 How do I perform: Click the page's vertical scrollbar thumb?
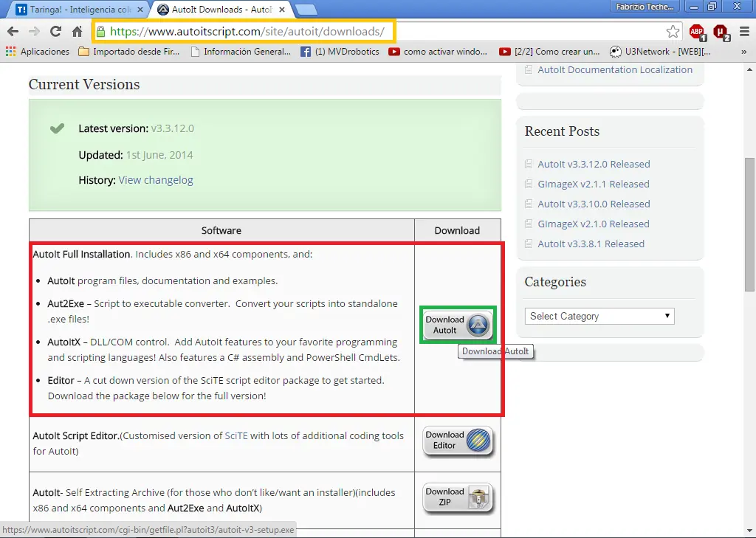750,224
